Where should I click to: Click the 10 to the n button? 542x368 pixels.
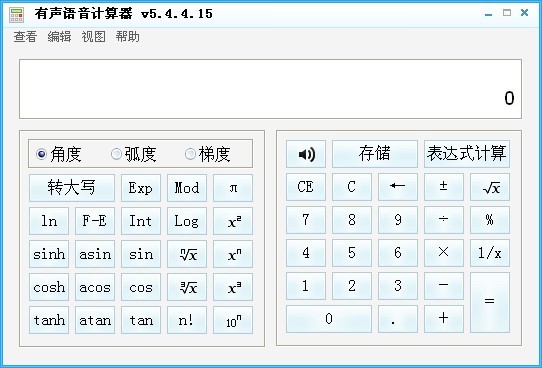(x=233, y=320)
